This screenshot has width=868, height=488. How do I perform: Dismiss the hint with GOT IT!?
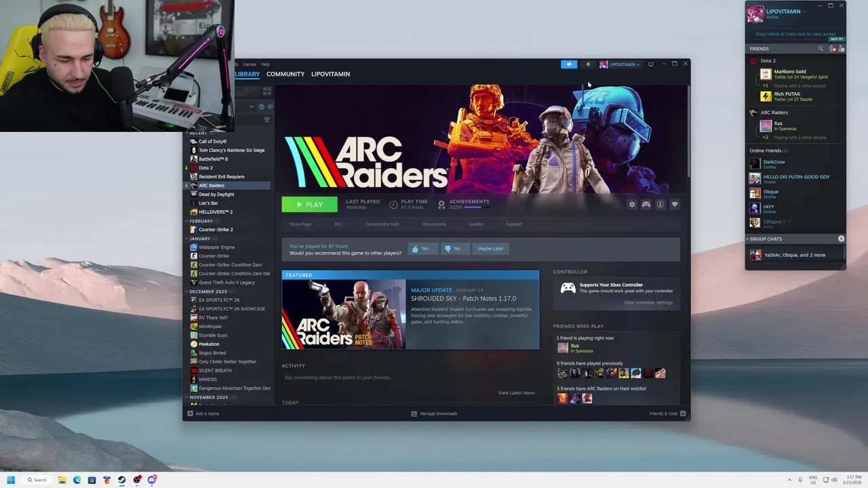click(836, 39)
